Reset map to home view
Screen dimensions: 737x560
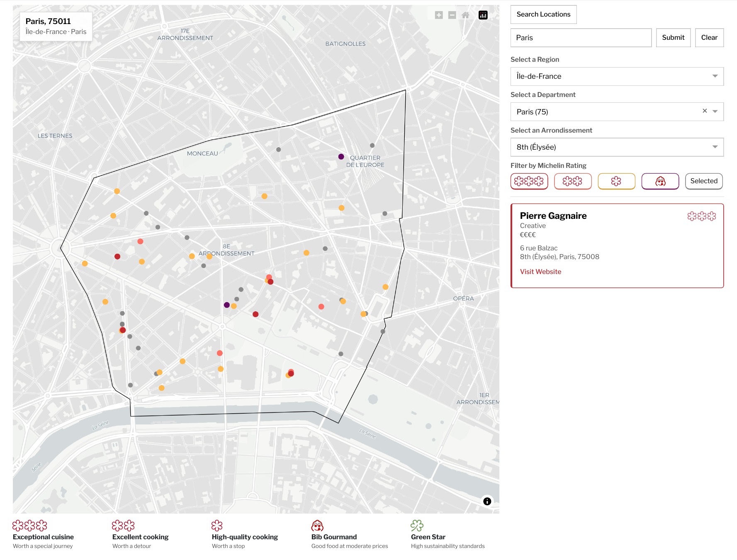(x=465, y=15)
